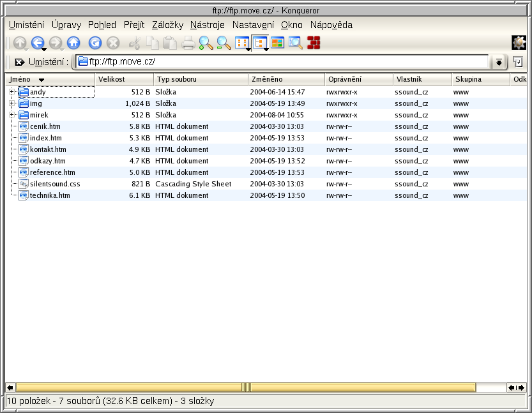Image resolution: width=532 pixels, height=413 pixels.
Task: Open the Úpravy menu
Action: [66, 25]
